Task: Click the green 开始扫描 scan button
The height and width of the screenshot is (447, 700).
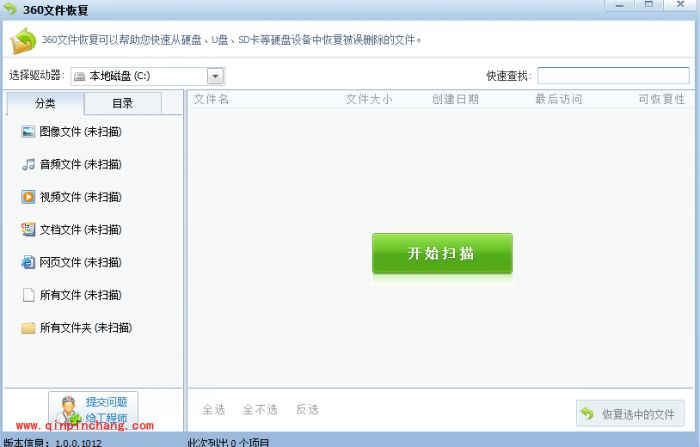Action: 442,253
